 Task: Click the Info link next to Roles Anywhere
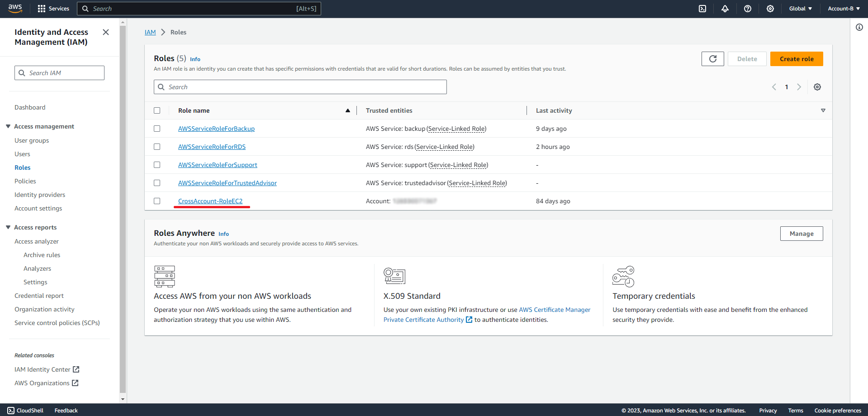(x=223, y=234)
